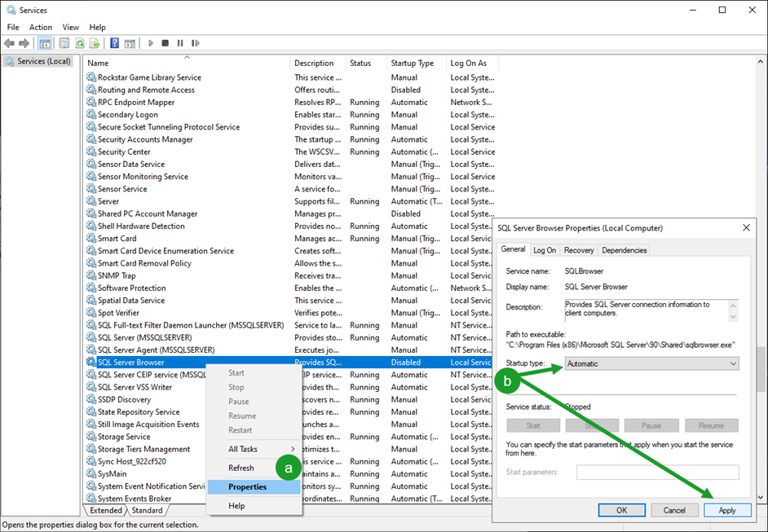This screenshot has height=532, width=768.
Task: Click the gear icon beside SQL Server (MSSQLSERVER)
Action: tap(91, 337)
